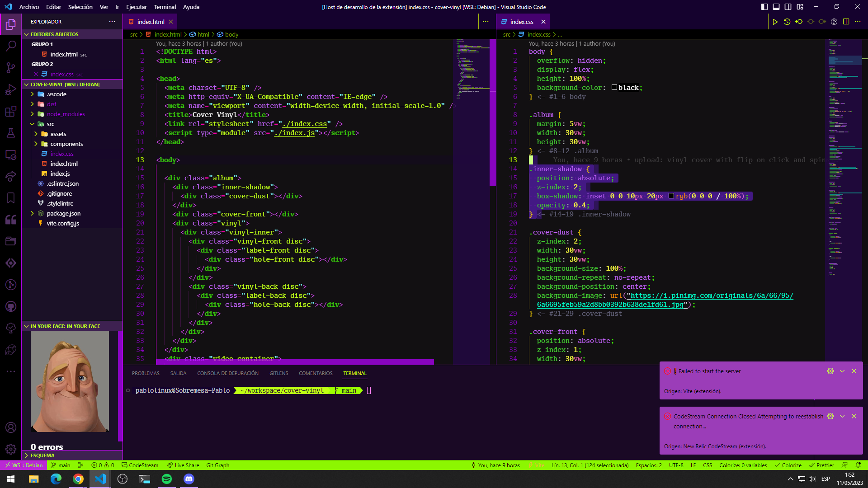Screen dimensions: 868x488
Task: Open Manage gear icon in activity bar
Action: click(x=11, y=449)
